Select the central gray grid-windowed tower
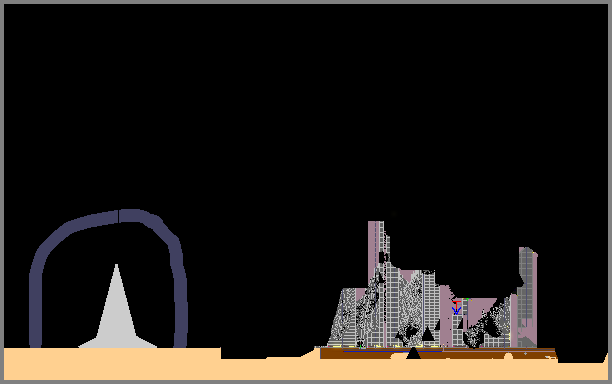The width and height of the screenshot is (612, 384). tap(392, 304)
